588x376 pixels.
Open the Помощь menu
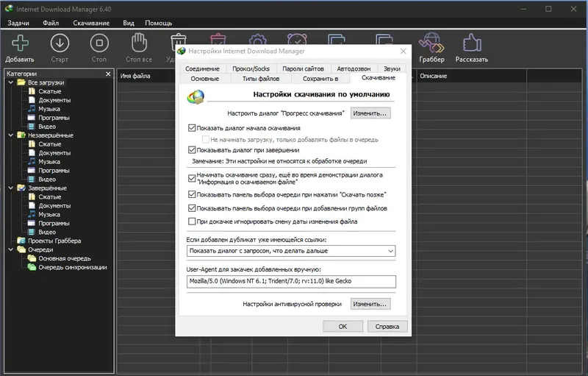158,23
